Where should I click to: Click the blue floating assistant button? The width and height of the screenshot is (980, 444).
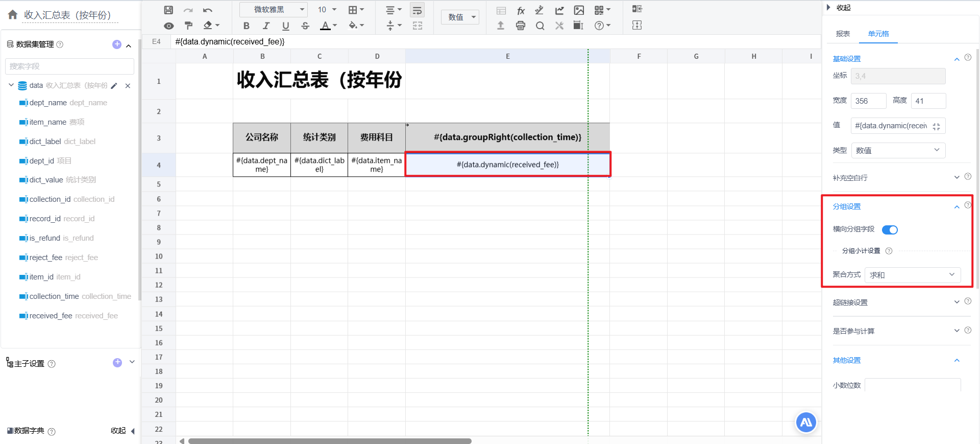[806, 422]
